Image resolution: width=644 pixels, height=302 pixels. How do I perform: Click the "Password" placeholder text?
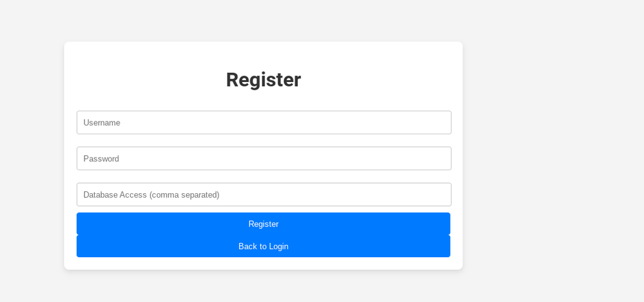pyautogui.click(x=101, y=159)
